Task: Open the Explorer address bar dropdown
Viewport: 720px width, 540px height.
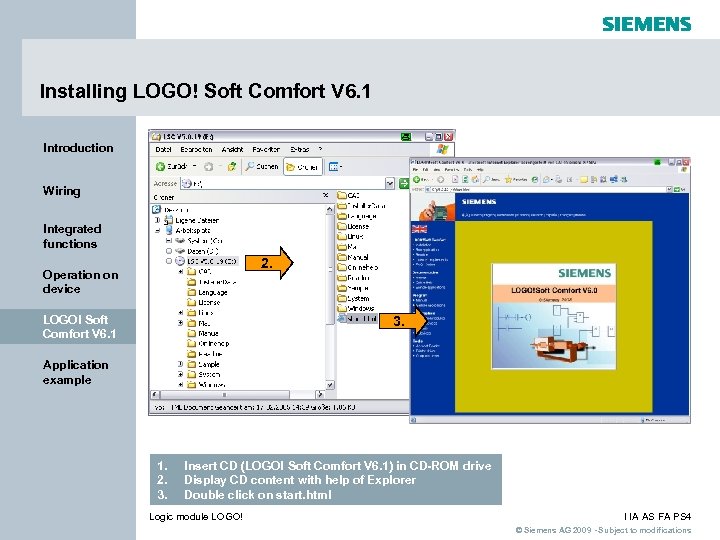Action: click(390, 184)
